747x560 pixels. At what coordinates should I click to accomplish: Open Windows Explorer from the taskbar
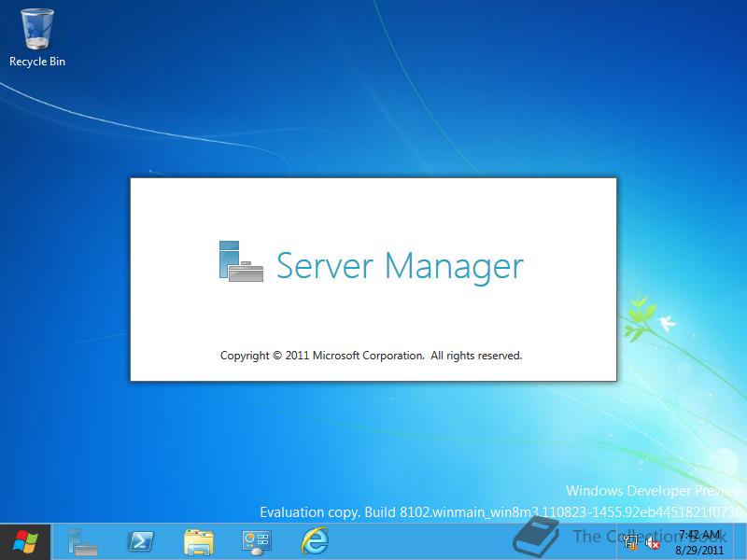coord(199,542)
